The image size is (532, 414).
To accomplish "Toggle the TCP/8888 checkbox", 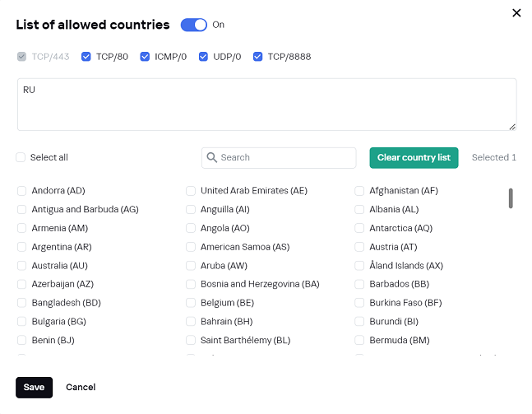I will point(258,57).
